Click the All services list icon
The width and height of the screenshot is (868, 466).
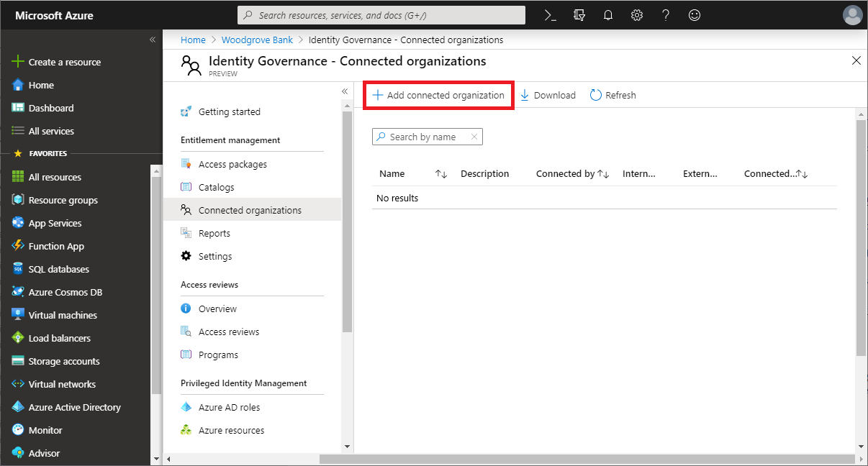18,131
